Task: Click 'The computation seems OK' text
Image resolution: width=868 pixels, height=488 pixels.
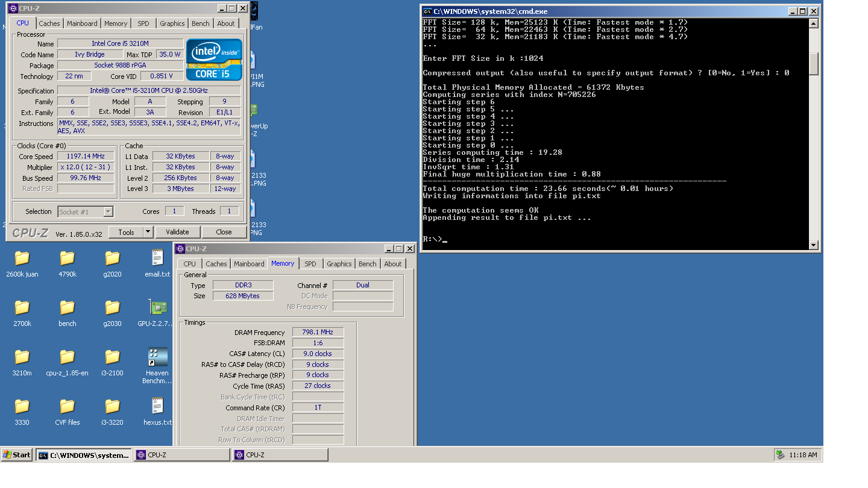Action: click(480, 210)
